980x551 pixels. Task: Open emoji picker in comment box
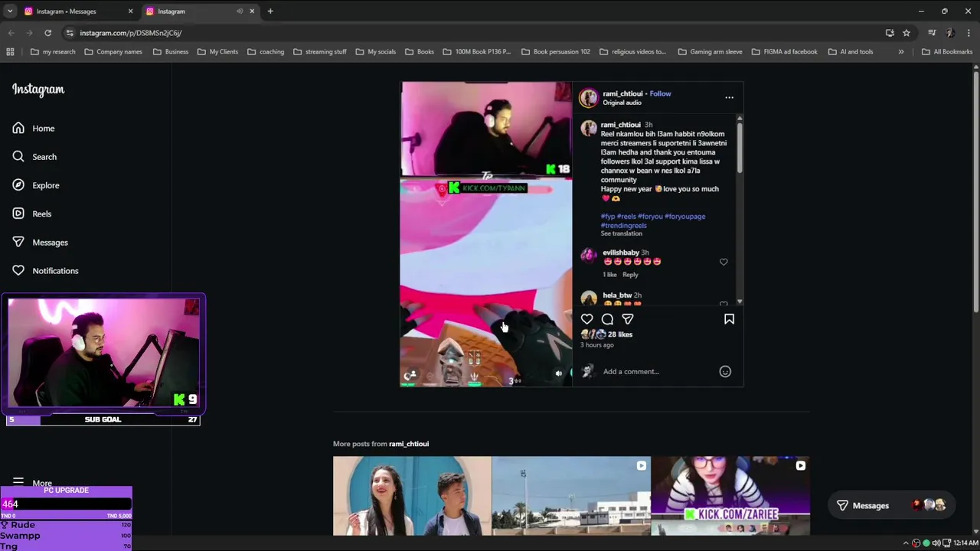tap(725, 372)
